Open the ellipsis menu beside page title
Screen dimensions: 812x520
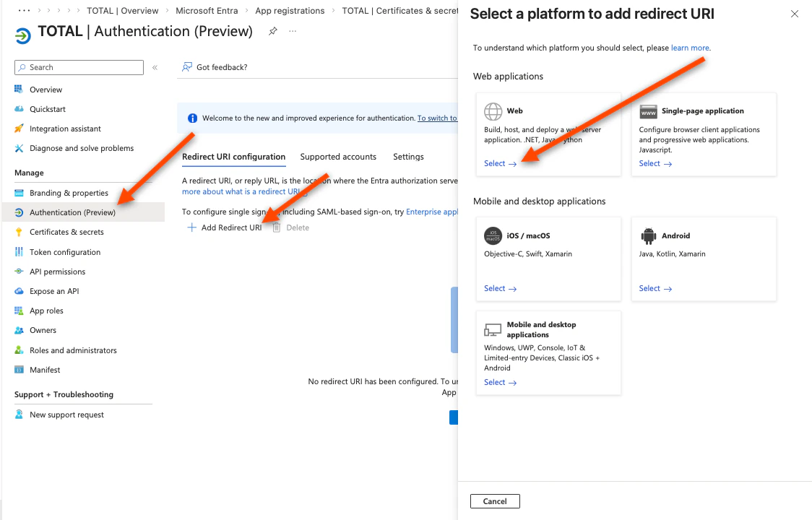coord(293,31)
